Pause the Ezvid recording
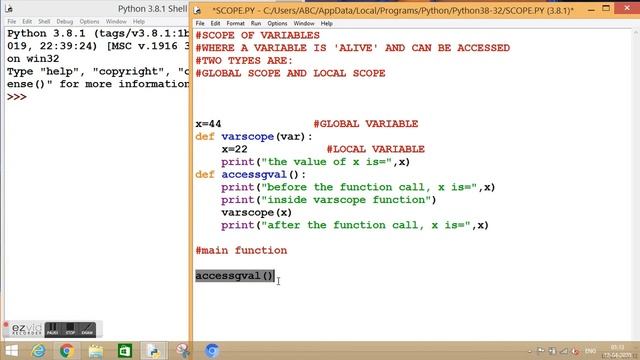640x360 pixels. 52,329
